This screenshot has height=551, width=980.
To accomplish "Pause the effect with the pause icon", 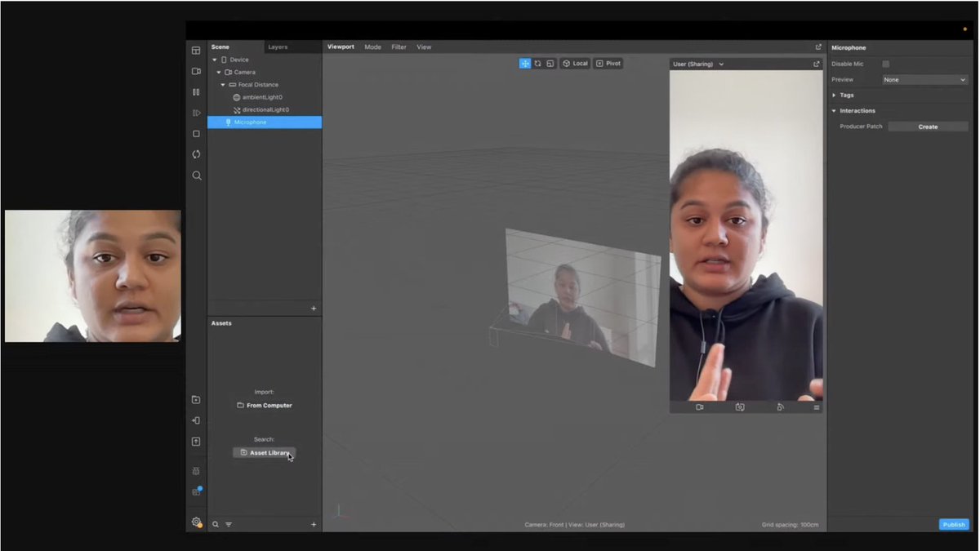I will [196, 92].
